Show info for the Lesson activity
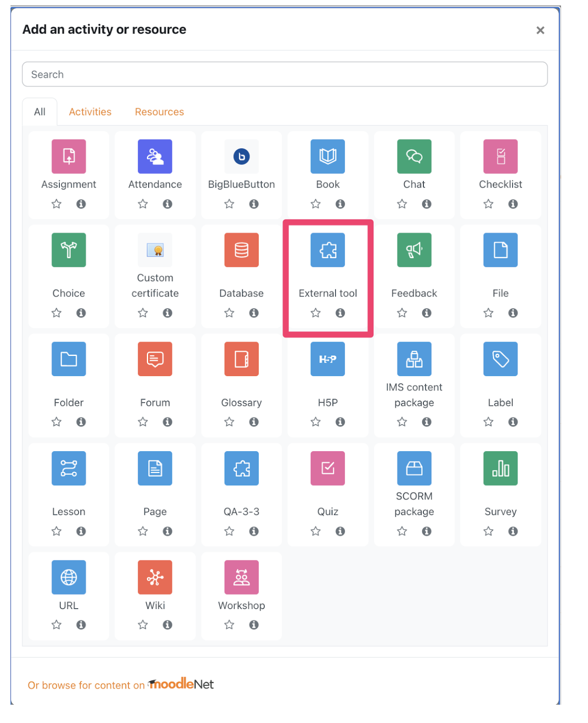This screenshot has height=723, width=588. 81,531
